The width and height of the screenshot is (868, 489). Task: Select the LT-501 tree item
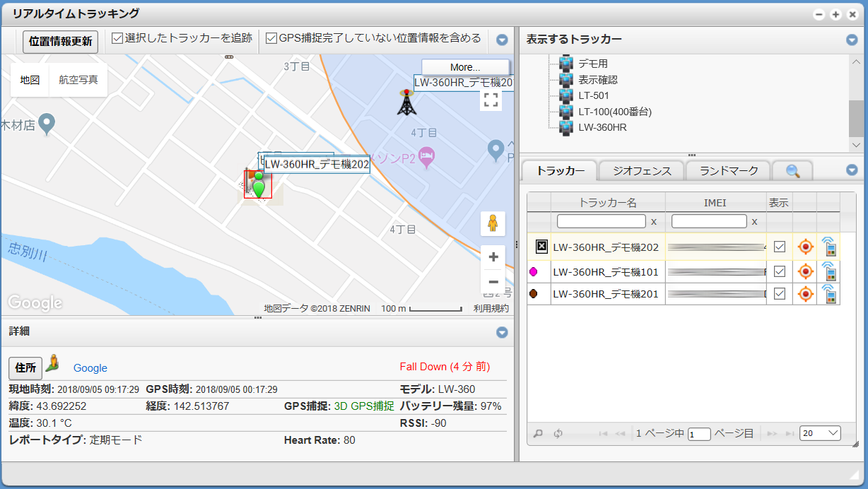(594, 95)
